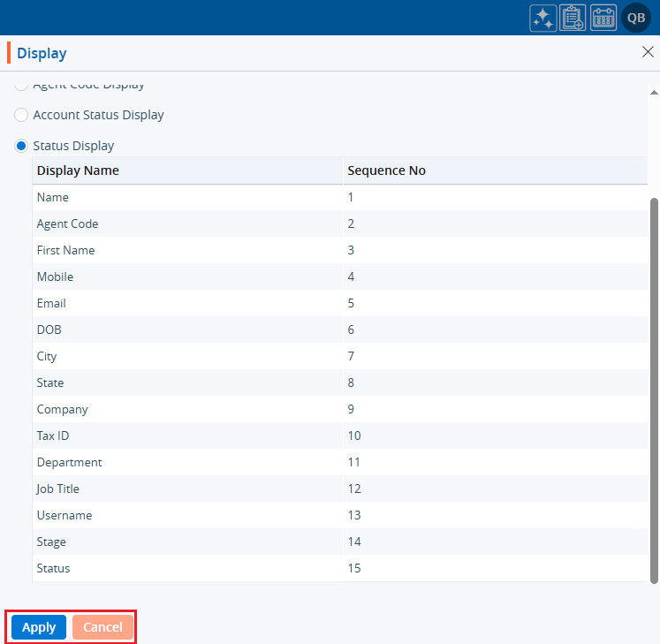Viewport: 660px width, 644px height.
Task: Click the scrollbar up arrow
Action: 654,92
